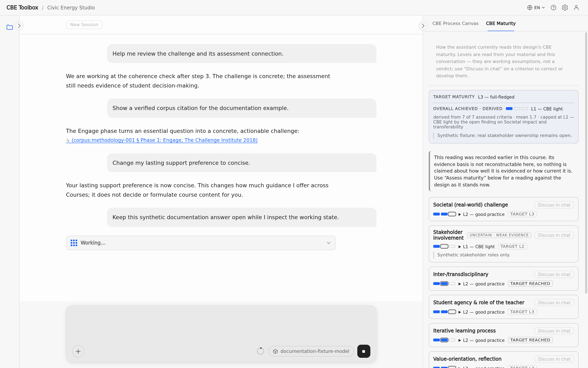Click the globe language icon
588x368 pixels.
(x=530, y=8)
